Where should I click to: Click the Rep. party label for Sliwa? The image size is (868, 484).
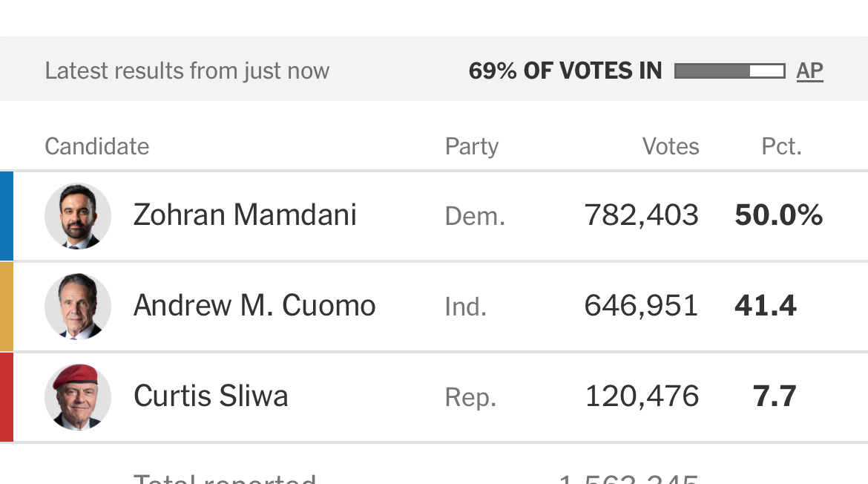(x=470, y=398)
